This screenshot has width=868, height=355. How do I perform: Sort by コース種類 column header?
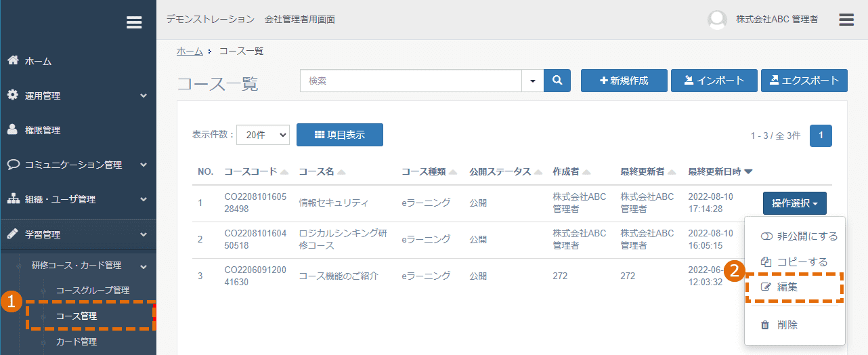(x=429, y=171)
